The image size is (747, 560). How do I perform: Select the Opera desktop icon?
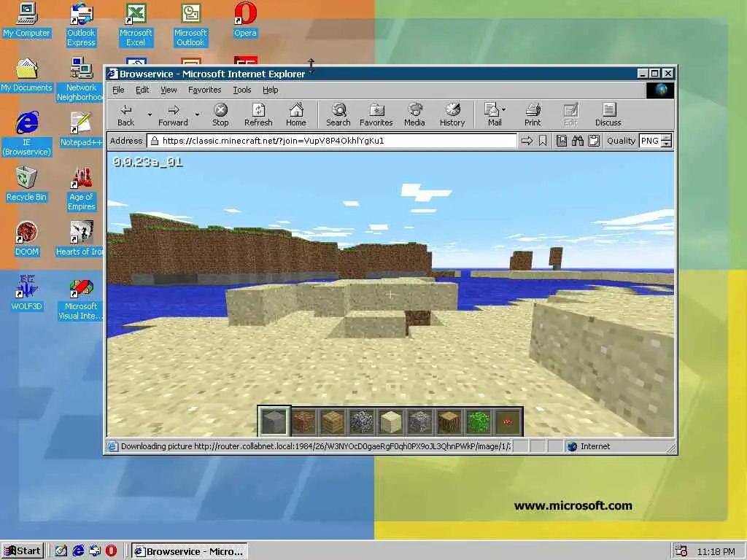pyautogui.click(x=245, y=20)
